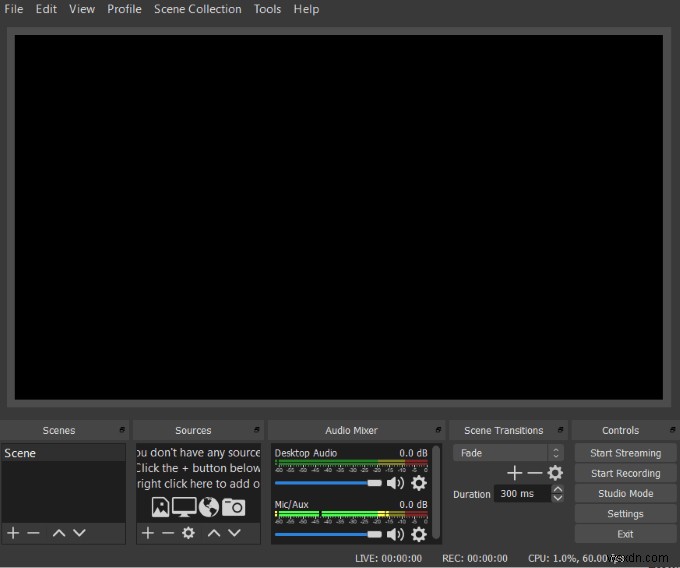This screenshot has height=568, width=680.
Task: Enable Studio Mode
Action: tap(625, 493)
